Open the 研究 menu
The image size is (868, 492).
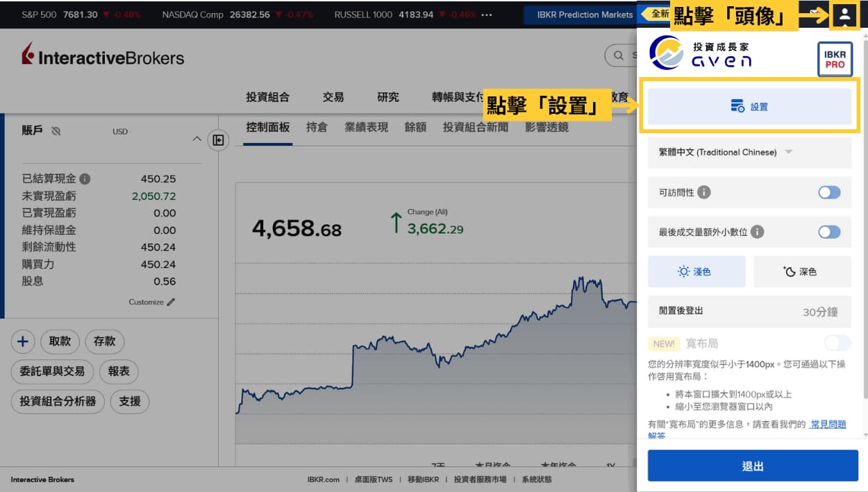pyautogui.click(x=388, y=97)
